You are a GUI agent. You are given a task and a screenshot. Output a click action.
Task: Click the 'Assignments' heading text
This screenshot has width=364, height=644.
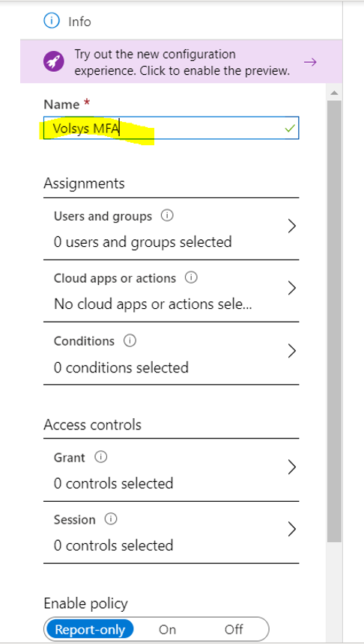coord(84,183)
